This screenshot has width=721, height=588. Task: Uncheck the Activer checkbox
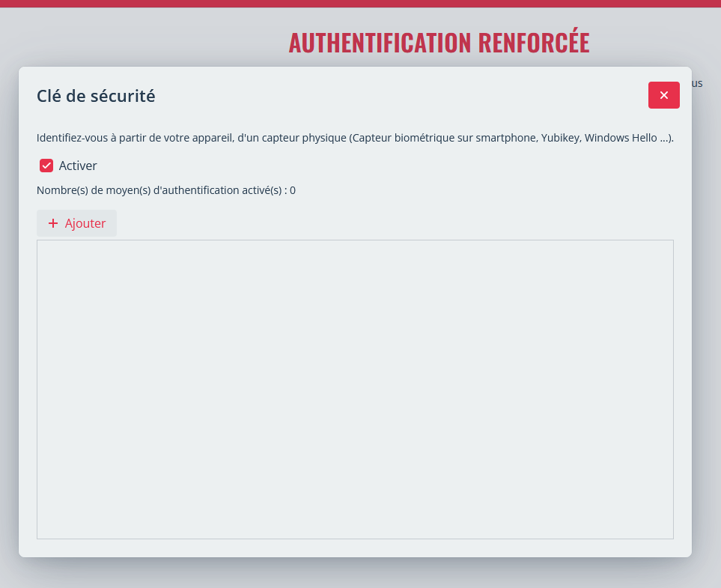(x=46, y=166)
